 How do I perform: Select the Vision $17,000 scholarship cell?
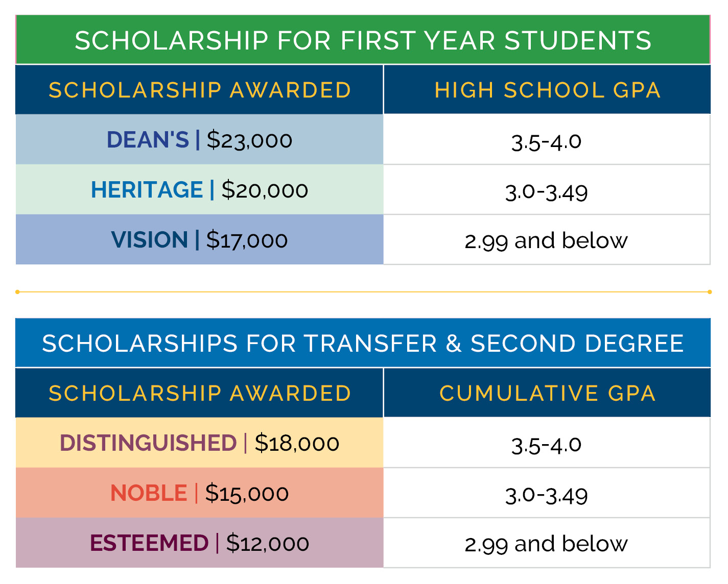pyautogui.click(x=199, y=240)
